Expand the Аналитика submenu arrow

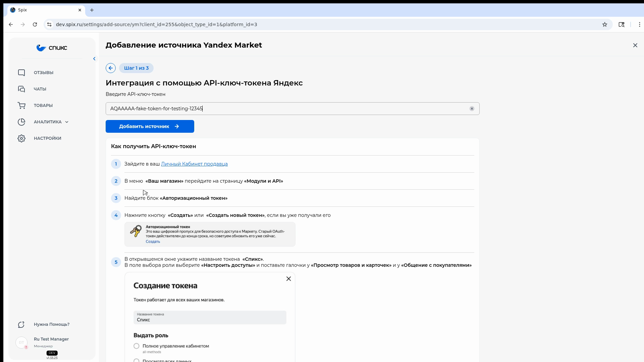tap(67, 122)
